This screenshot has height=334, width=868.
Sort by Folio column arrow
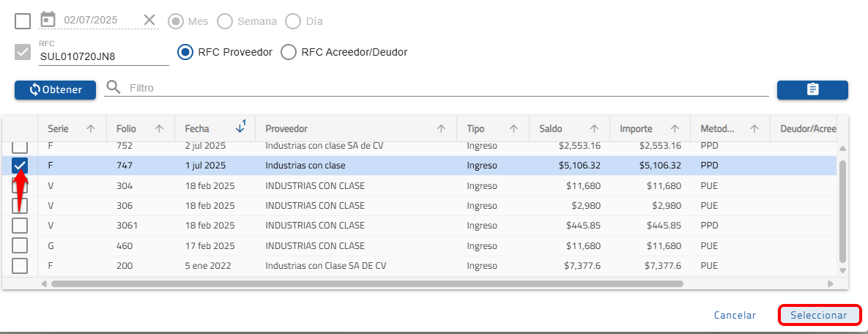click(x=159, y=129)
